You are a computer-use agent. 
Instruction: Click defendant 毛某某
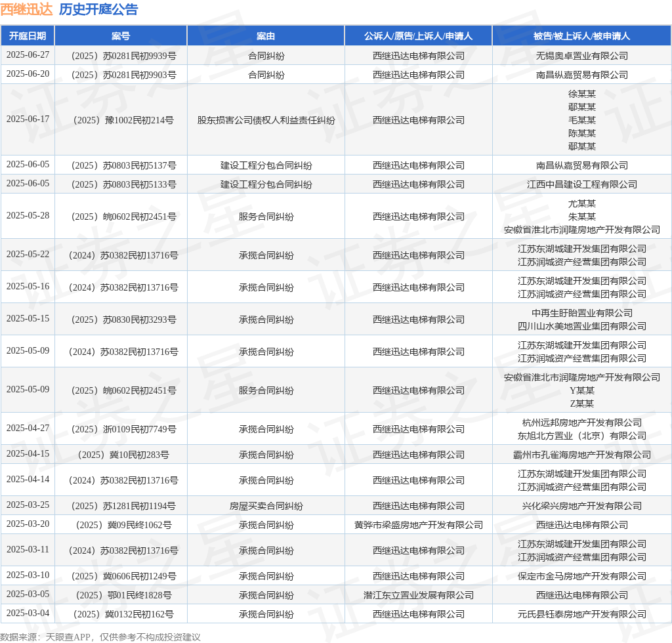tap(581, 120)
